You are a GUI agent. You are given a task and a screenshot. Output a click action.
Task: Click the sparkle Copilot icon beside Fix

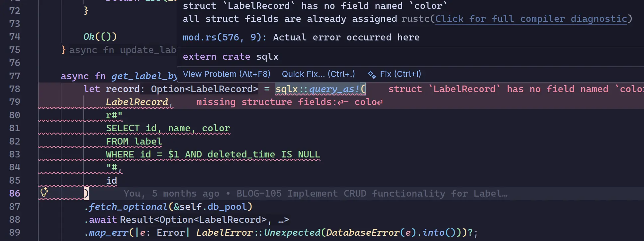[372, 74]
